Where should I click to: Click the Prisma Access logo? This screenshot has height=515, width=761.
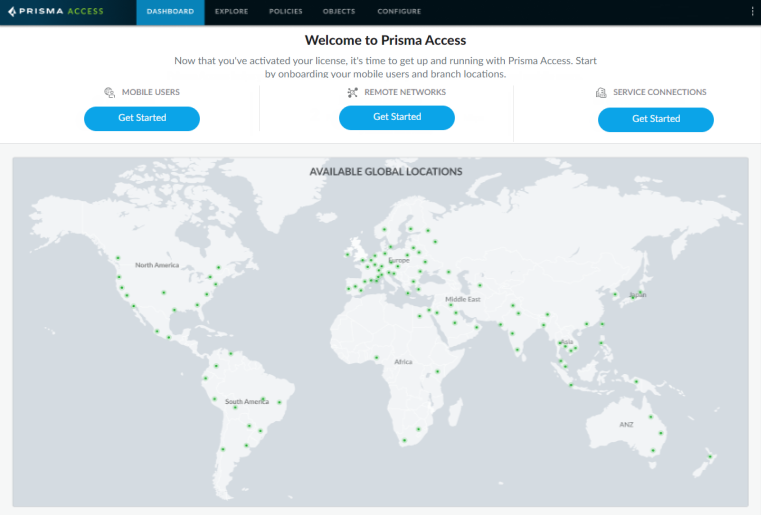coord(56,11)
